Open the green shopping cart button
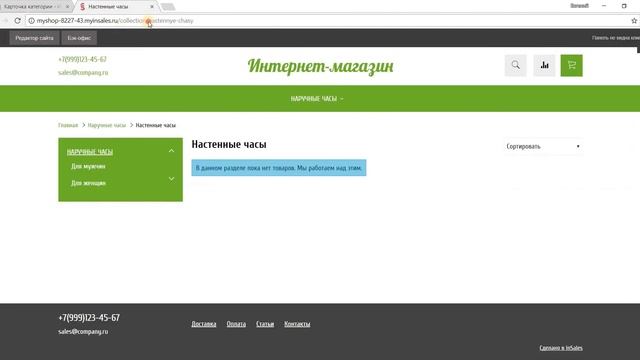 click(x=571, y=65)
